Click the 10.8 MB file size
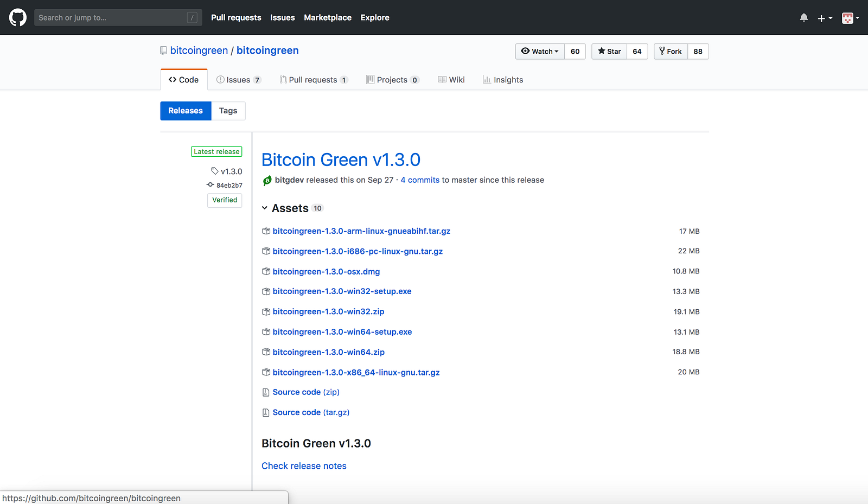This screenshot has width=868, height=504. (686, 271)
